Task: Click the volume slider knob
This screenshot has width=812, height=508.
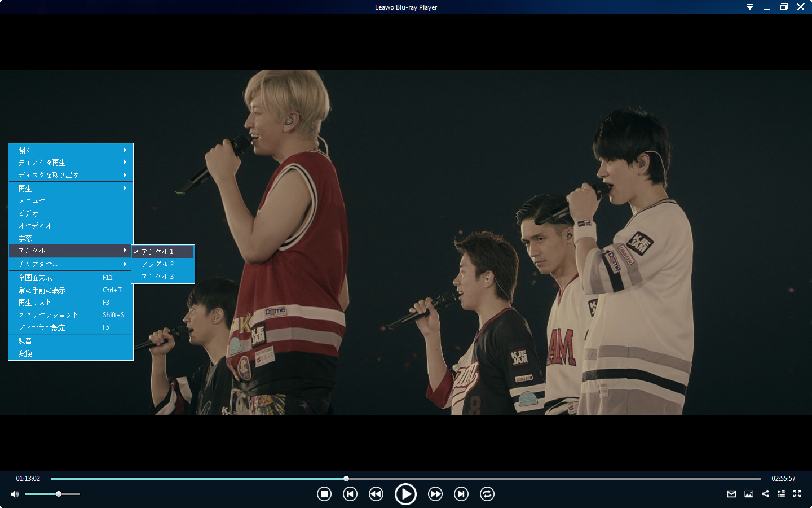Action: 59,494
